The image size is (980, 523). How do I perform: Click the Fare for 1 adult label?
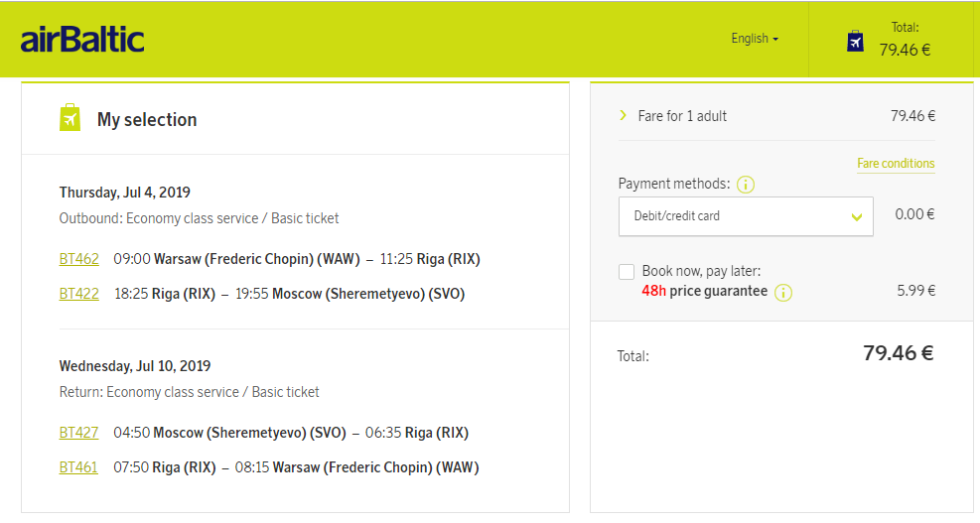pyautogui.click(x=682, y=116)
